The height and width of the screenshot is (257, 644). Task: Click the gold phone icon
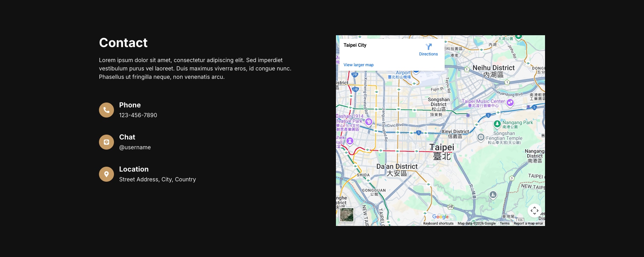tap(106, 110)
